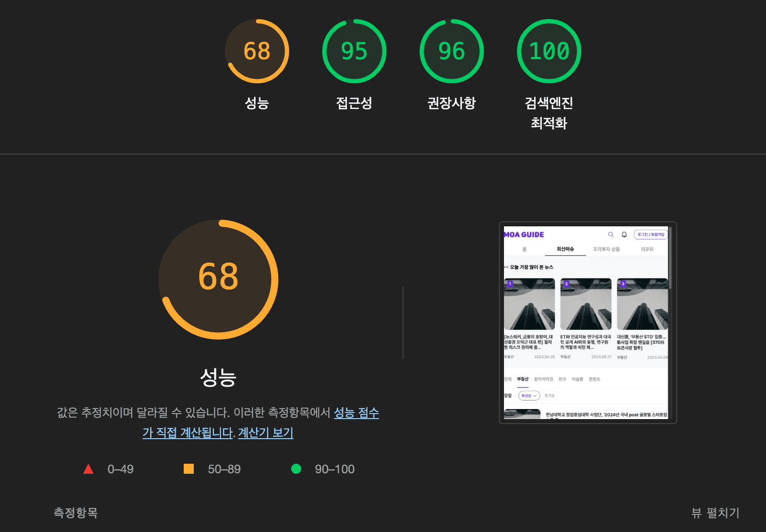Click the green circle 90–100 legend icon
The width and height of the screenshot is (766, 532).
(x=296, y=469)
